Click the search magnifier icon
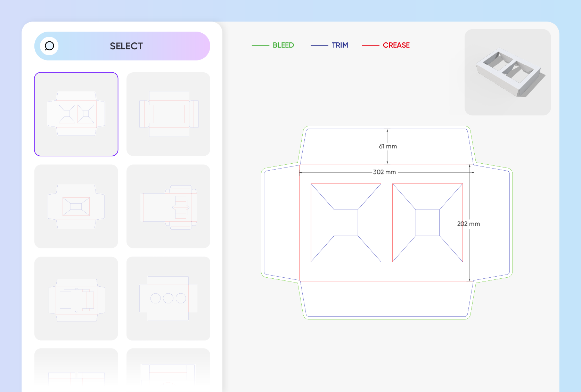Image resolution: width=581 pixels, height=392 pixels. (x=49, y=46)
